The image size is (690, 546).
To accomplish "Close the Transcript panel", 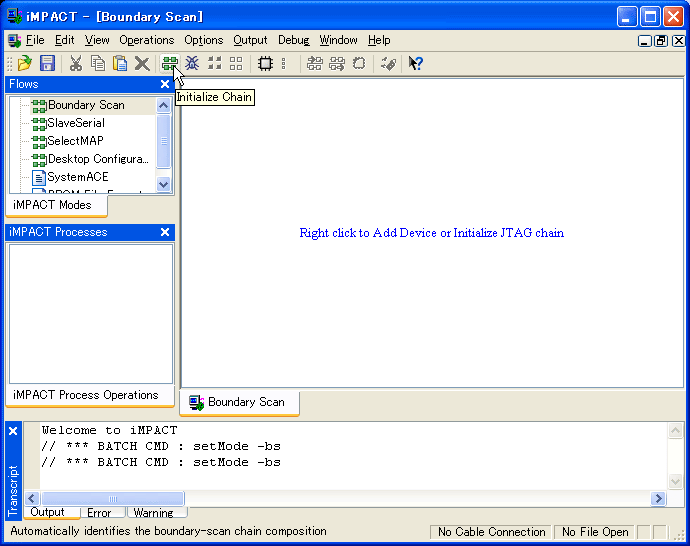I will tap(13, 431).
